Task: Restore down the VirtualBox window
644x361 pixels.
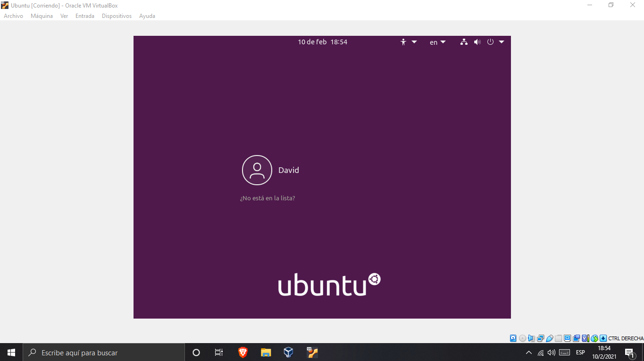Action: [611, 5]
